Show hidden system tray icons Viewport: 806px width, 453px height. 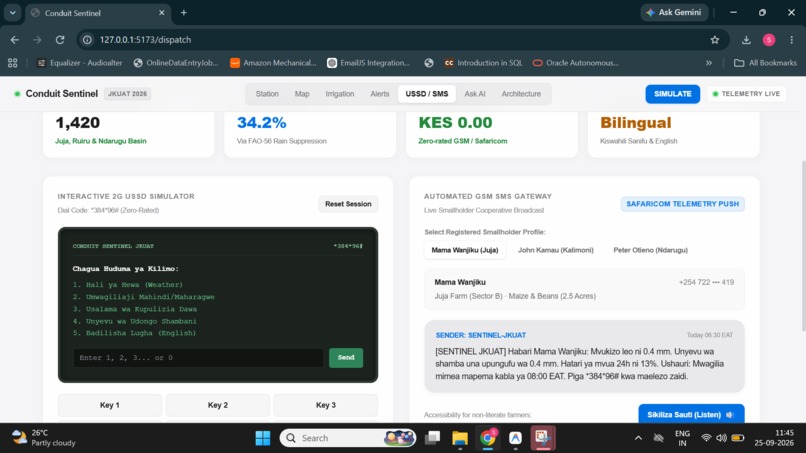[x=638, y=438]
